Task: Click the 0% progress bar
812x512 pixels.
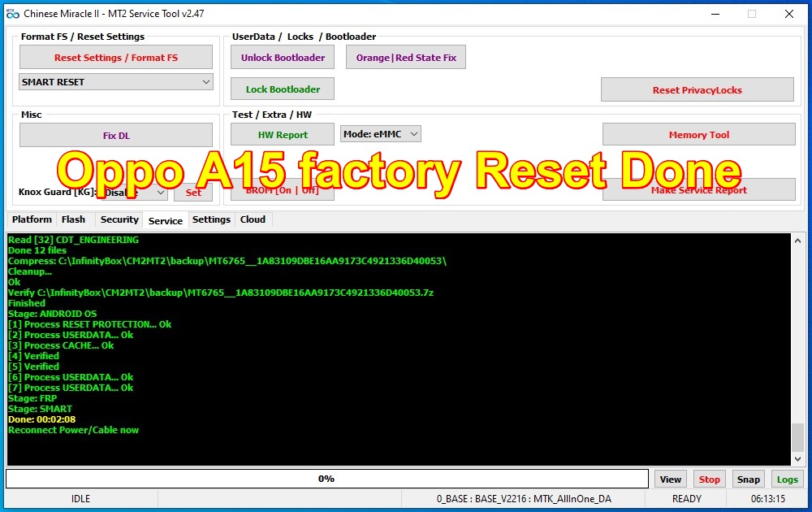Action: (x=326, y=479)
